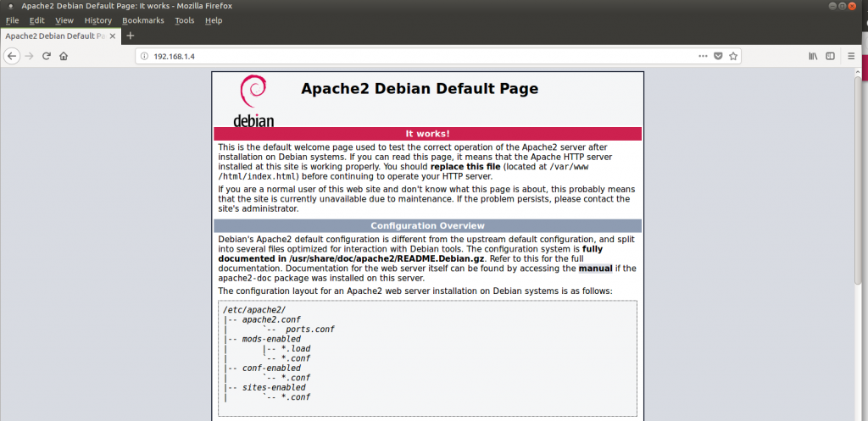Click the 'It works!' red banner

click(x=427, y=134)
